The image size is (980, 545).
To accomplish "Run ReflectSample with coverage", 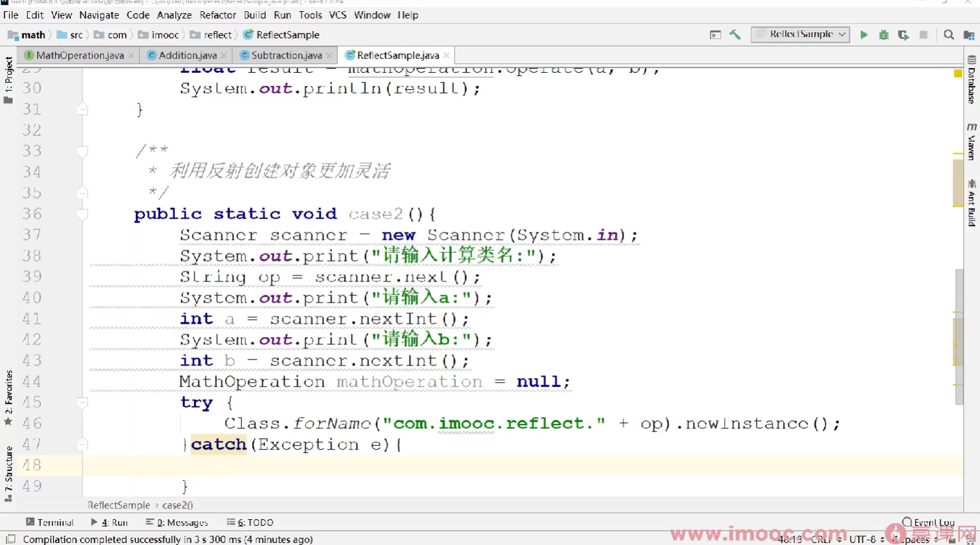I will (903, 34).
